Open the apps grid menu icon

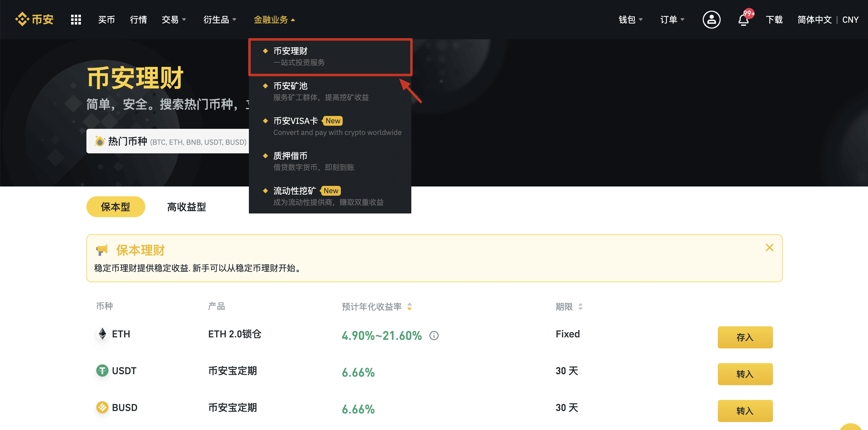tap(76, 20)
